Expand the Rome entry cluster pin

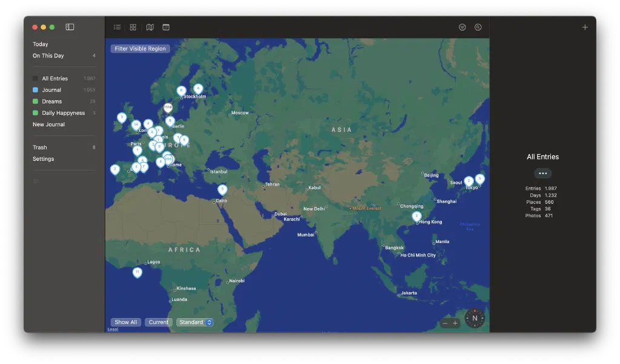pyautogui.click(x=168, y=158)
